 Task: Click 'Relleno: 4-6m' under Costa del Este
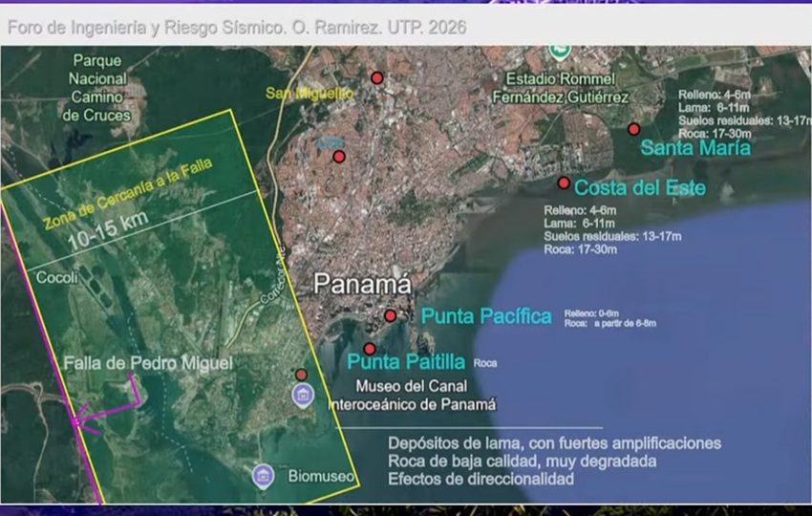click(x=580, y=210)
